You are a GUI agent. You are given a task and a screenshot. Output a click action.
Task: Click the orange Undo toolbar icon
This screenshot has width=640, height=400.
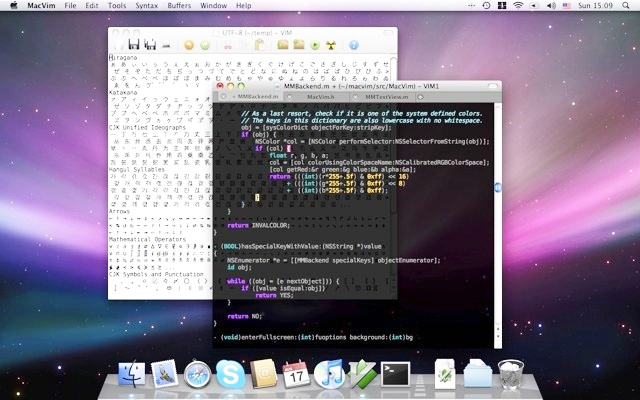[189, 45]
